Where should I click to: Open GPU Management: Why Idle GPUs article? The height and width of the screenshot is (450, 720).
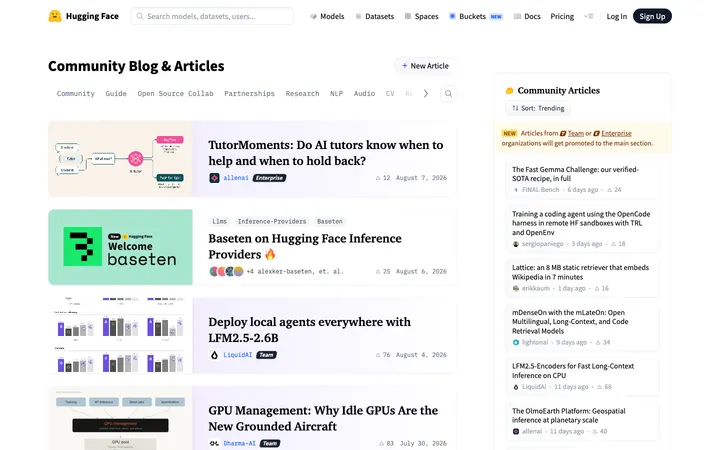pyautogui.click(x=323, y=418)
